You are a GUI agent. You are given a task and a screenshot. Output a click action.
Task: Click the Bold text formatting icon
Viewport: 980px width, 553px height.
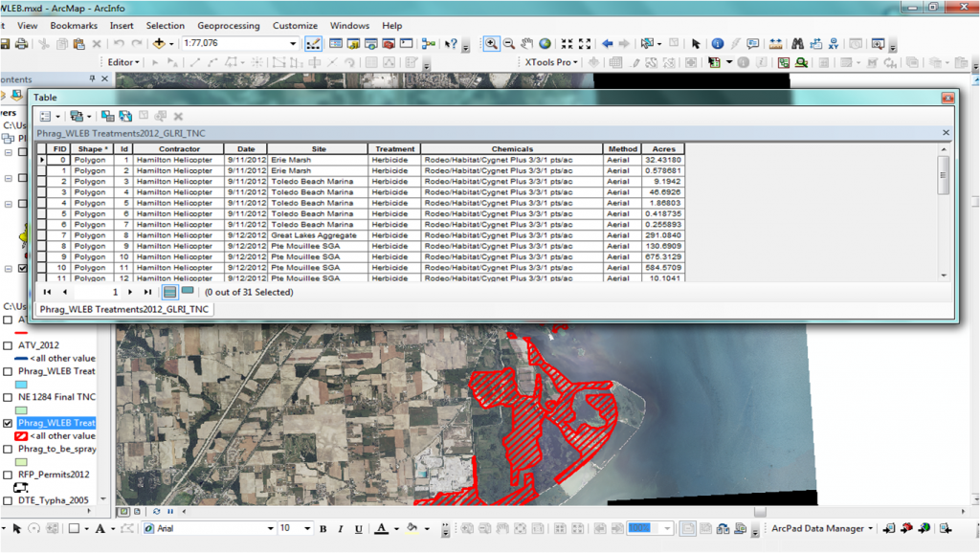pos(323,529)
